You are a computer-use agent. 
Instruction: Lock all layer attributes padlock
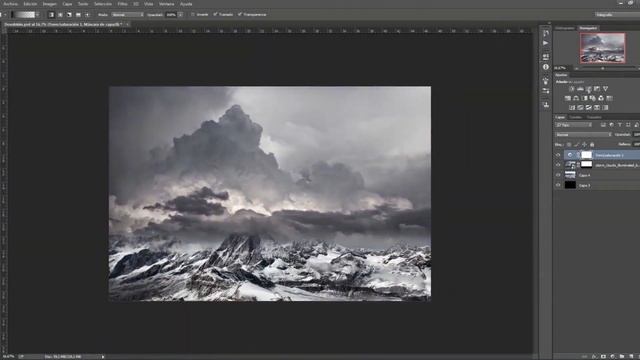(592, 144)
